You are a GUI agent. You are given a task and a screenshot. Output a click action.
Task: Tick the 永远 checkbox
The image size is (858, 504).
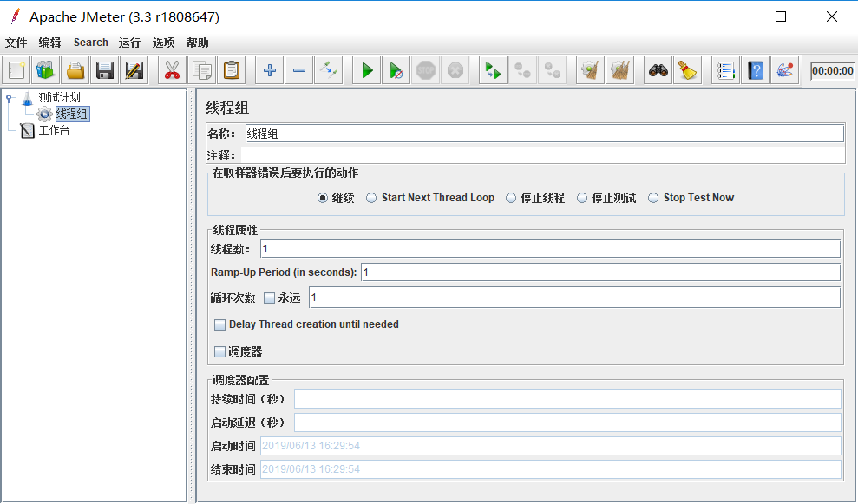click(x=269, y=298)
